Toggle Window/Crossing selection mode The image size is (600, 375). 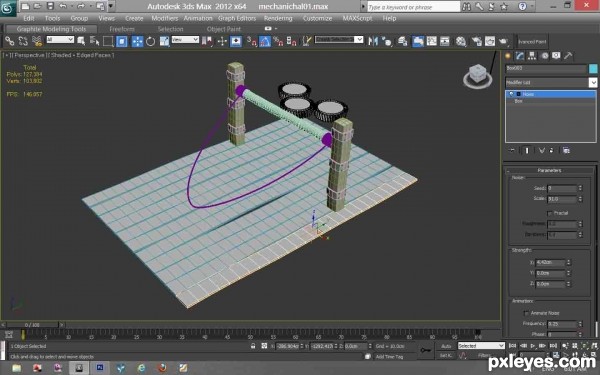122,41
